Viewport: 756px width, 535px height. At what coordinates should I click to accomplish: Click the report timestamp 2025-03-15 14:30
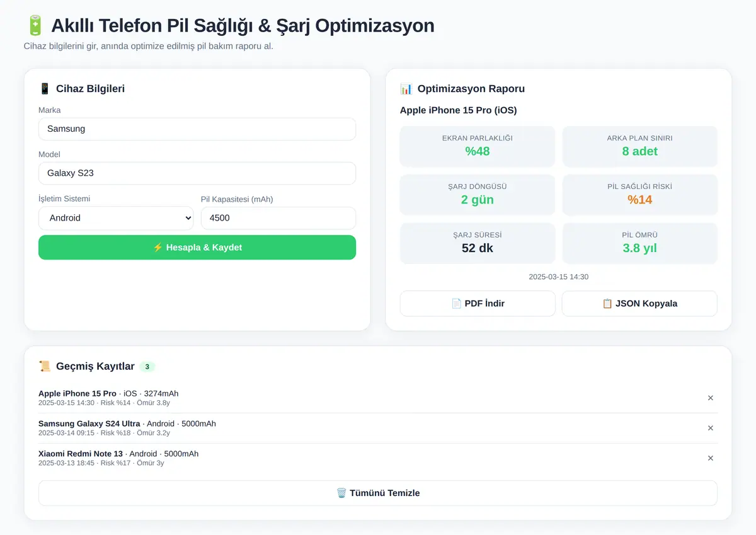(558, 277)
